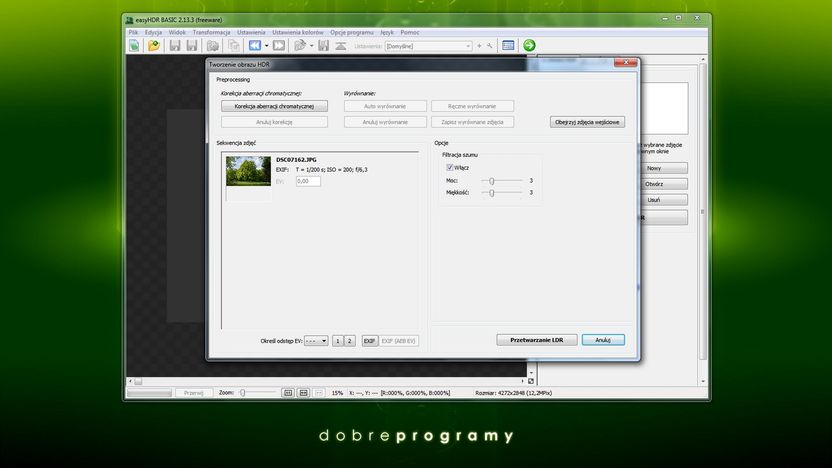Screen dimensions: 832x468
Task: Click the Przetwarzanie LDR button
Action: 536,340
